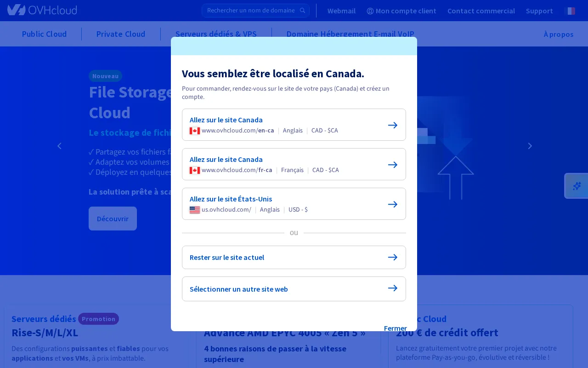Click the Canada flag beside fr-ca URL
The height and width of the screenshot is (368, 588).
click(195, 170)
